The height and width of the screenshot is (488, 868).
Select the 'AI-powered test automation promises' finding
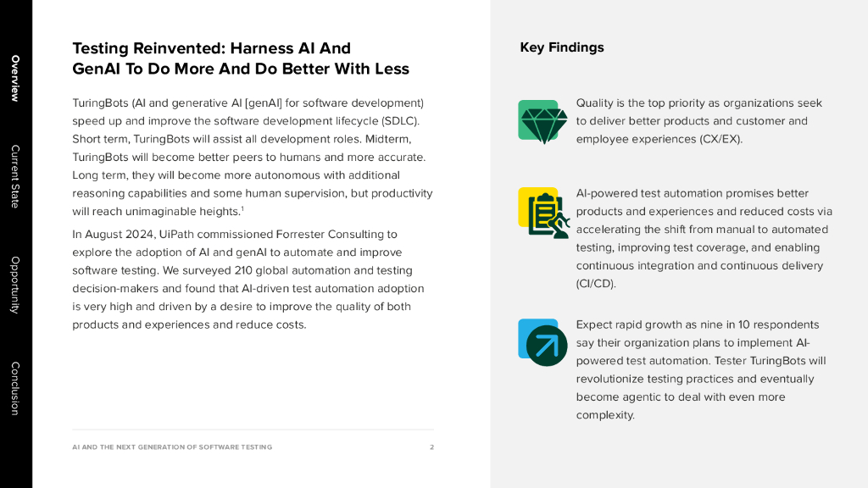[x=704, y=238]
